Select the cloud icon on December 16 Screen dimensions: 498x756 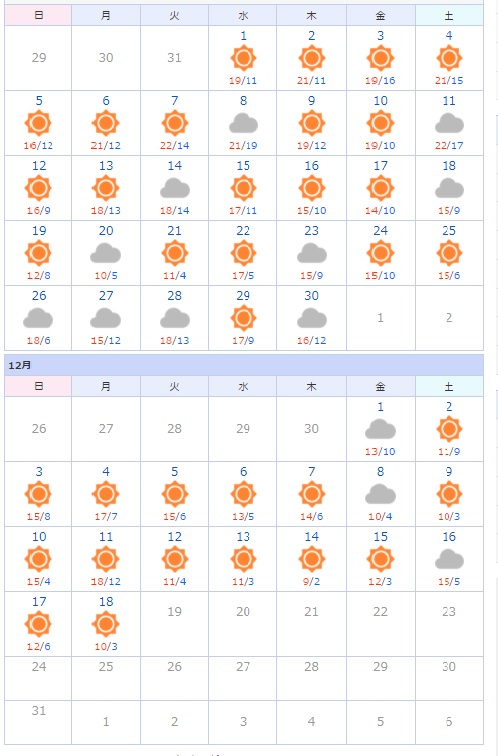tap(449, 560)
